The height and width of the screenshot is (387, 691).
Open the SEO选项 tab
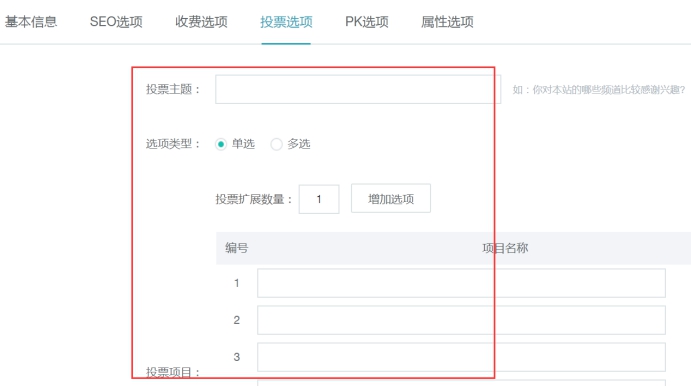(116, 22)
